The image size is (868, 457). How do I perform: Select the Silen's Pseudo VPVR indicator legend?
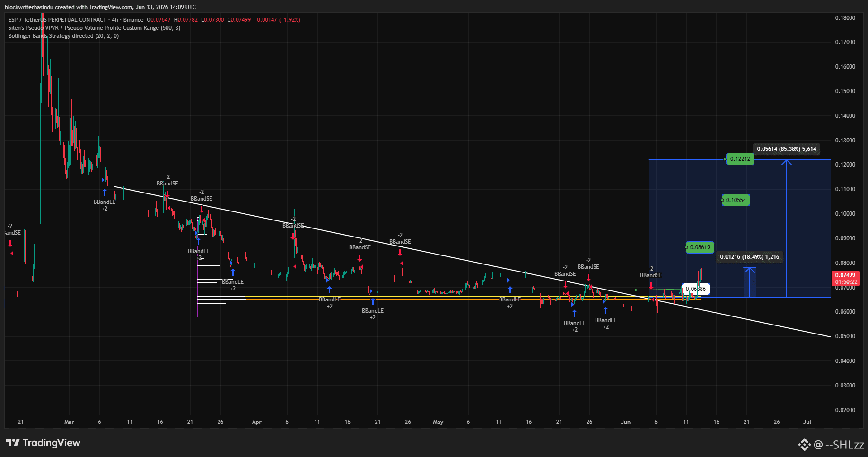pyautogui.click(x=94, y=28)
